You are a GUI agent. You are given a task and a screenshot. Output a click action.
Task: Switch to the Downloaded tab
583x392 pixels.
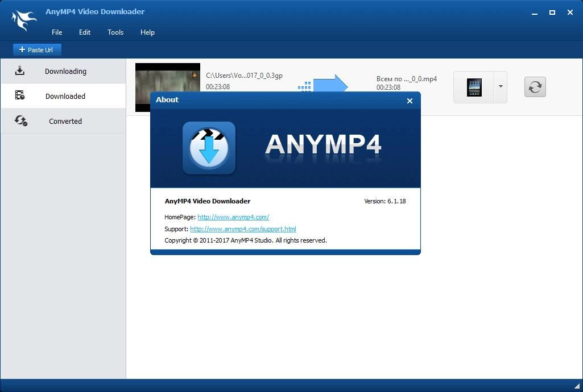coord(63,96)
